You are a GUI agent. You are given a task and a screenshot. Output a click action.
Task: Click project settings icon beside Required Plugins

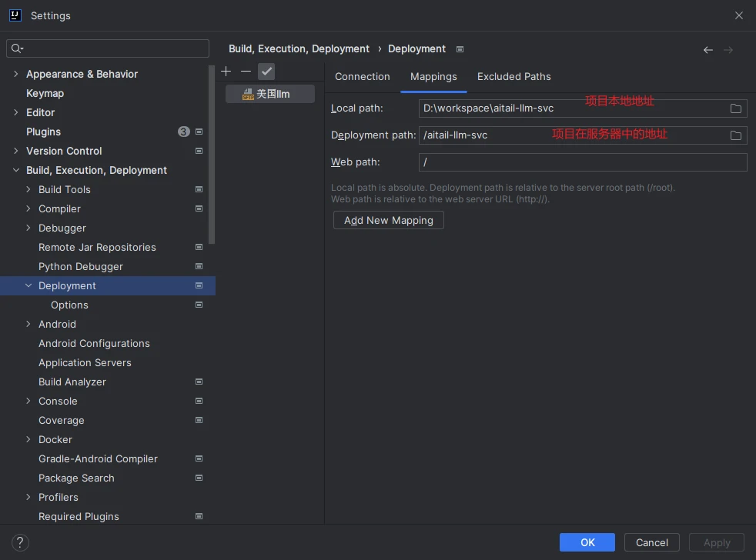pos(199,516)
